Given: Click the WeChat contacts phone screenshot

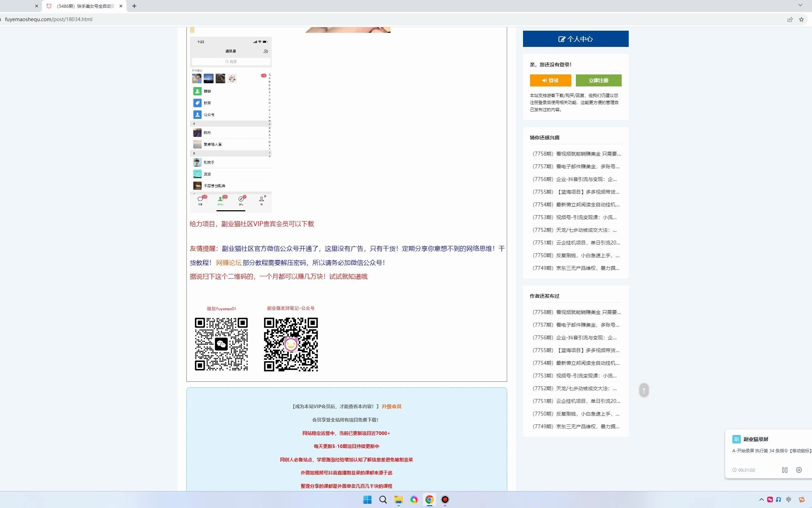Looking at the screenshot, I should (231, 125).
